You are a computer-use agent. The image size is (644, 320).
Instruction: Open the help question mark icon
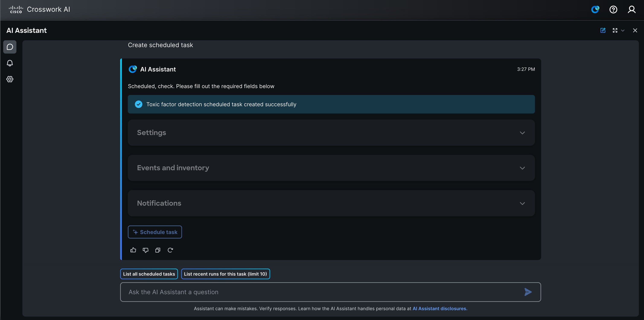[x=613, y=10]
